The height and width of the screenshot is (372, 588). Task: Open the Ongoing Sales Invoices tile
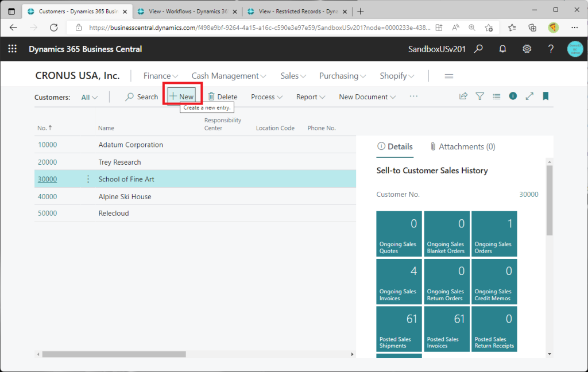click(x=399, y=281)
